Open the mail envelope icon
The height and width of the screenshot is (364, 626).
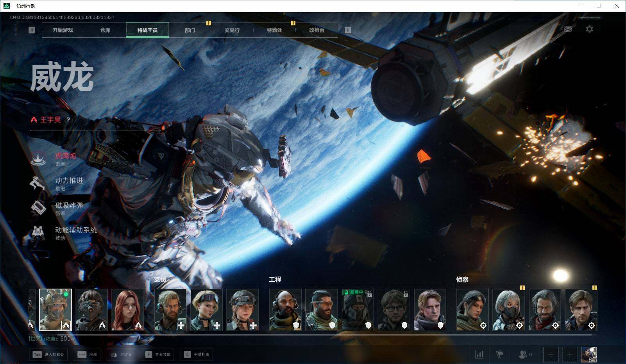click(568, 29)
